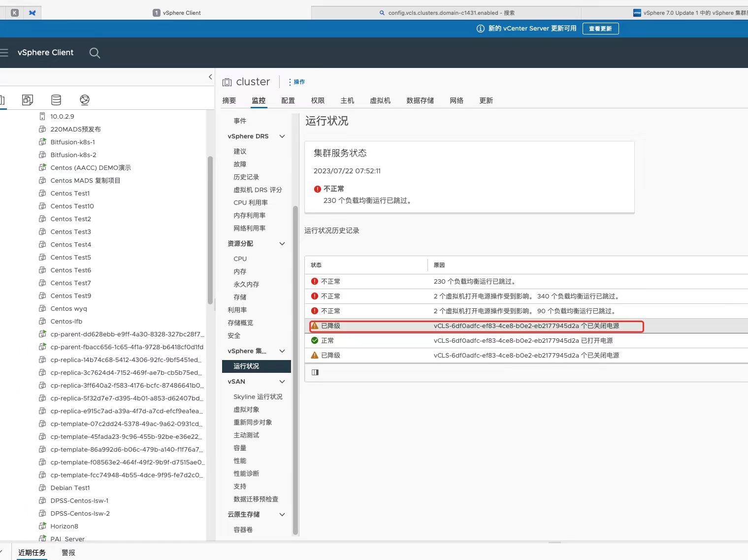Open the 摘要 tab
The image size is (748, 560).
pos(229,100)
